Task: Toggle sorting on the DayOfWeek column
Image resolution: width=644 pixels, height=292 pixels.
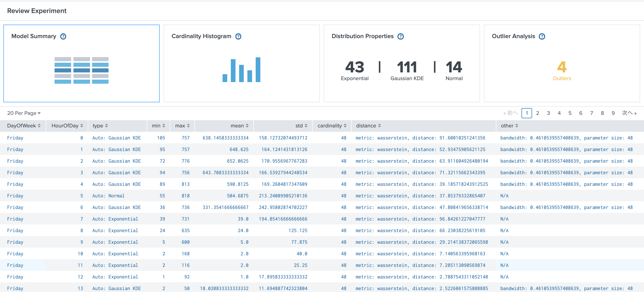Action: pos(39,125)
